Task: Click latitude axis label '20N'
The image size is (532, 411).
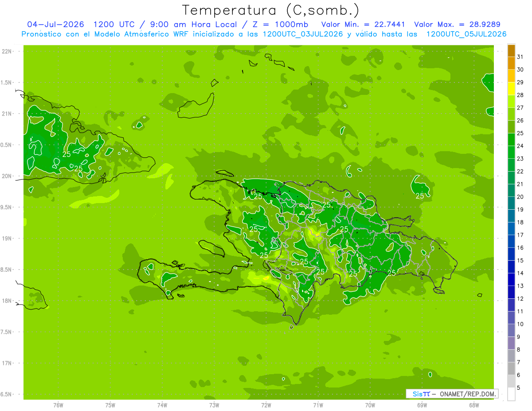Action: [x=7, y=176]
